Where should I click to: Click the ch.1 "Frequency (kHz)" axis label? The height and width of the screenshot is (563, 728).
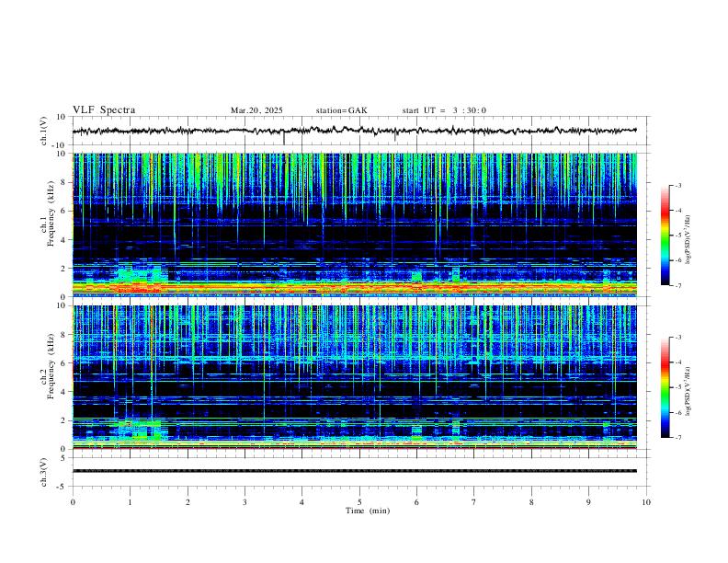click(x=51, y=214)
